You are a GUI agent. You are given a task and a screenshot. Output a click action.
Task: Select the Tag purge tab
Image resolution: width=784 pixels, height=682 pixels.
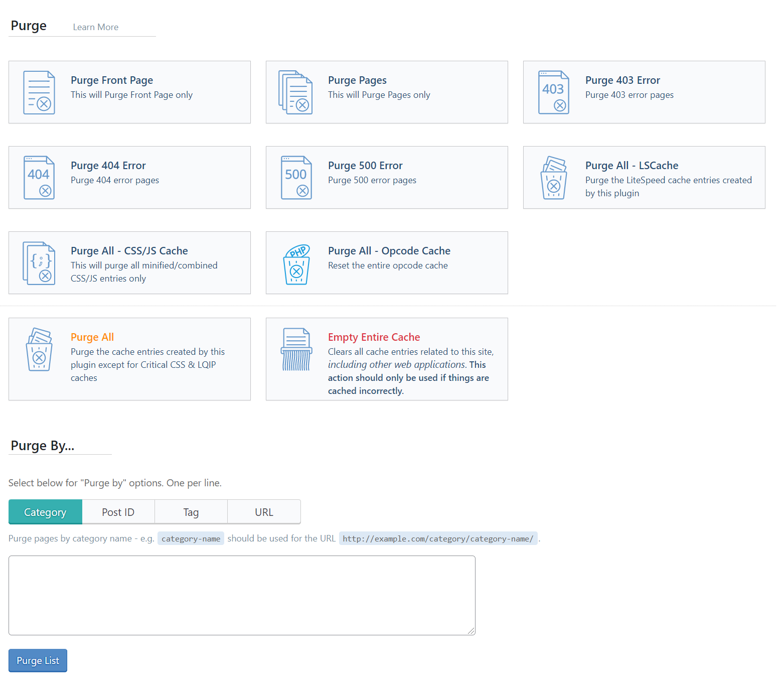(191, 512)
